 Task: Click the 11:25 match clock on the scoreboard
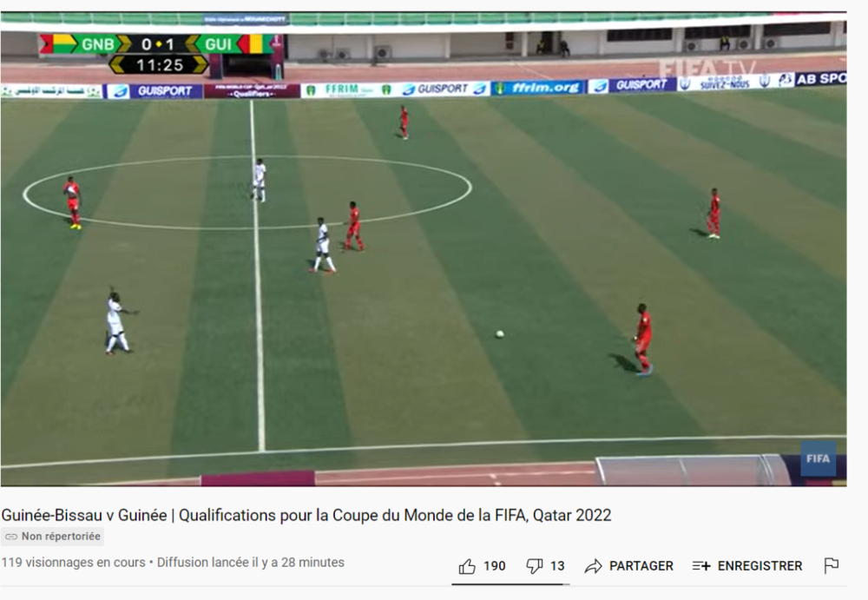[x=160, y=65]
